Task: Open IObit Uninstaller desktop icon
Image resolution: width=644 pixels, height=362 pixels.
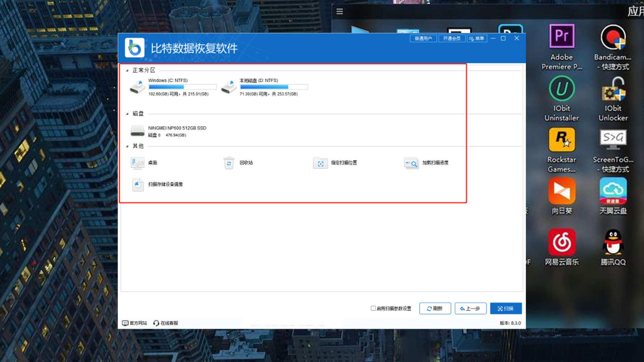Action: tap(562, 88)
